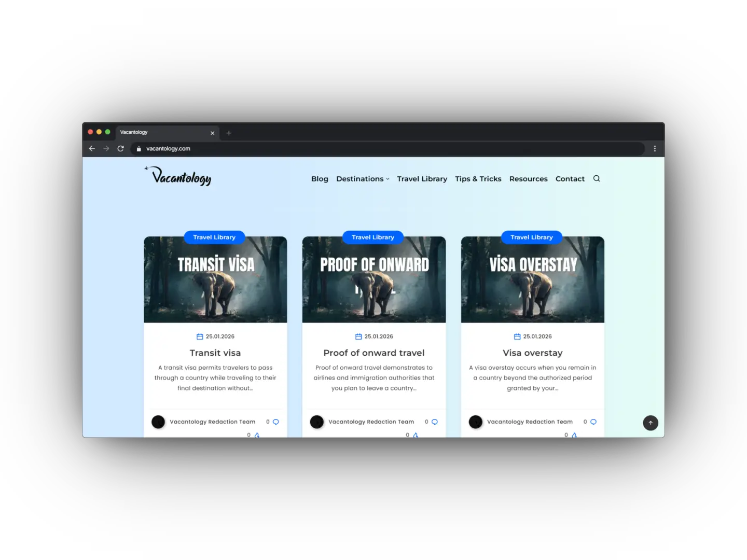Image resolution: width=747 pixels, height=560 pixels.
Task: Click the padlock icon in the address bar
Action: click(138, 149)
